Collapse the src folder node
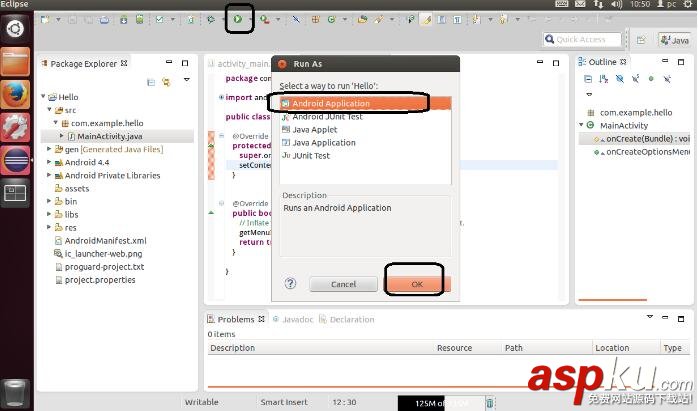This screenshot has height=411, width=698. pyautogui.click(x=49, y=109)
